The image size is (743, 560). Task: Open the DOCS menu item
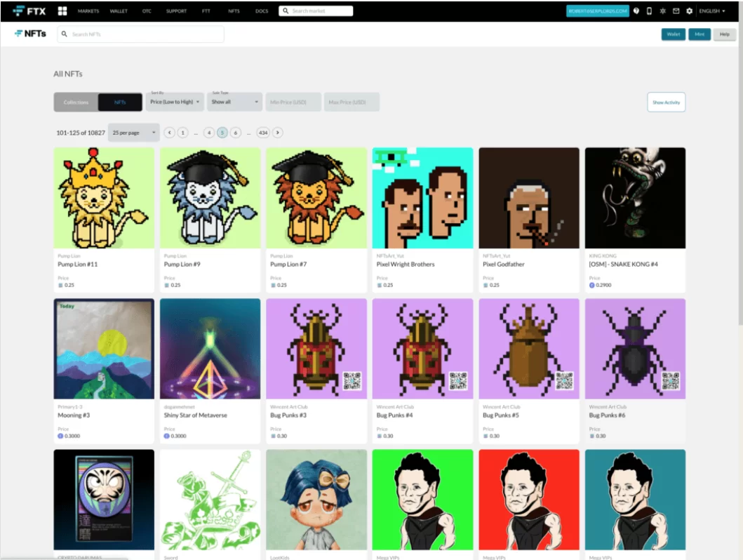click(262, 11)
